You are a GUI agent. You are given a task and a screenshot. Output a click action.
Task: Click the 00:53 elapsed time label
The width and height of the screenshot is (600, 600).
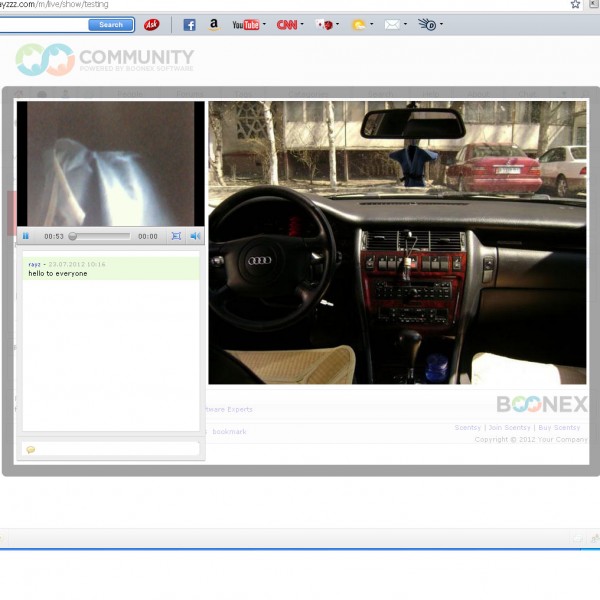[x=54, y=236]
